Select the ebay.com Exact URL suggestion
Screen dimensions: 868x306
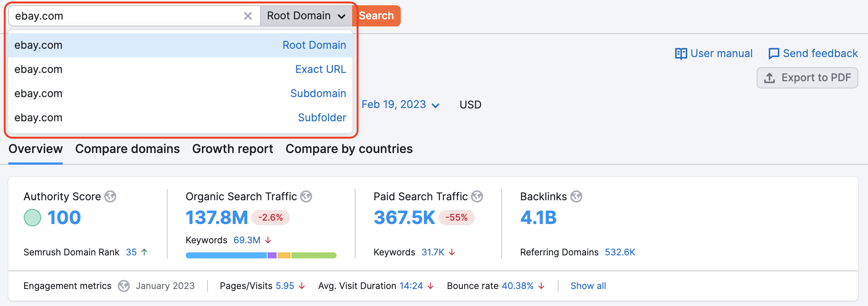coord(180,70)
